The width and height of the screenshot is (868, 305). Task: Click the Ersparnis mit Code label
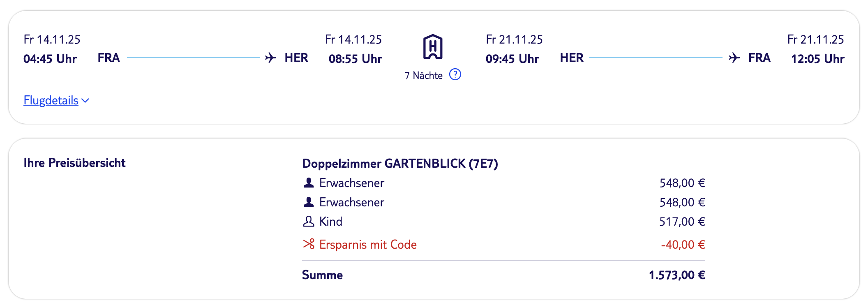(368, 245)
